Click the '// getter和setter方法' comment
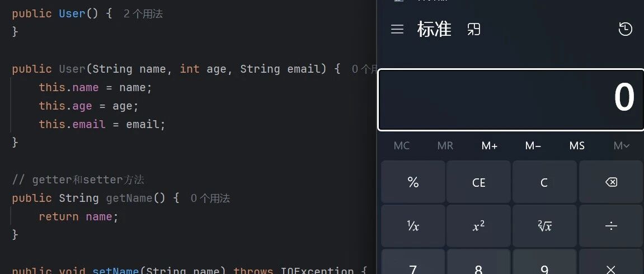This screenshot has height=274, width=644. pyautogui.click(x=78, y=179)
